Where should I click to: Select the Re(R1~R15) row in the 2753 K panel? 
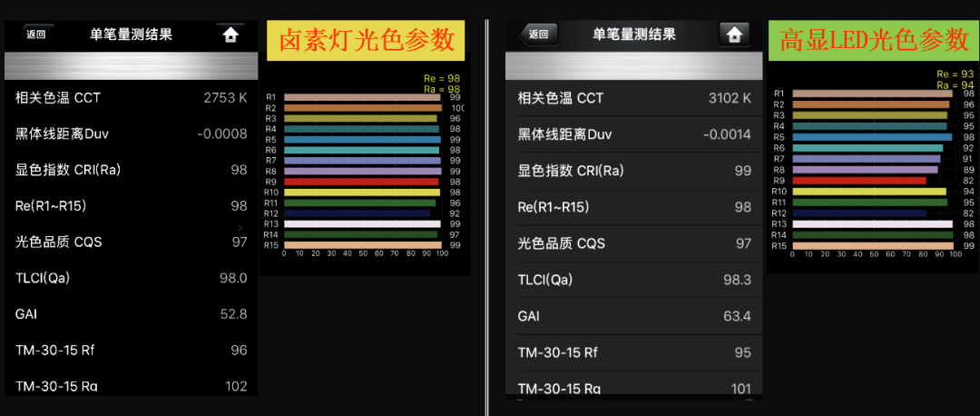tap(132, 206)
